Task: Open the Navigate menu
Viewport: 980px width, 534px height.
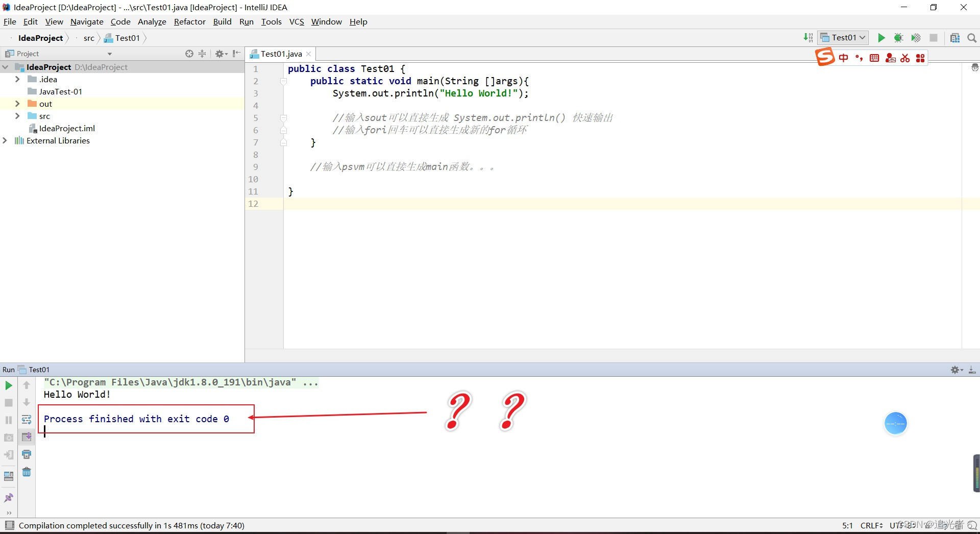Action: 87,21
